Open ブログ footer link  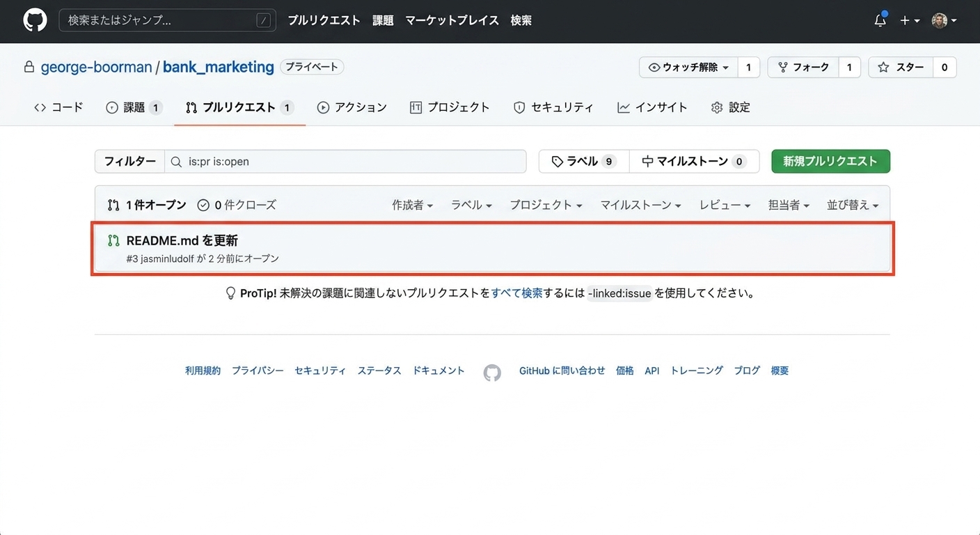pos(747,371)
